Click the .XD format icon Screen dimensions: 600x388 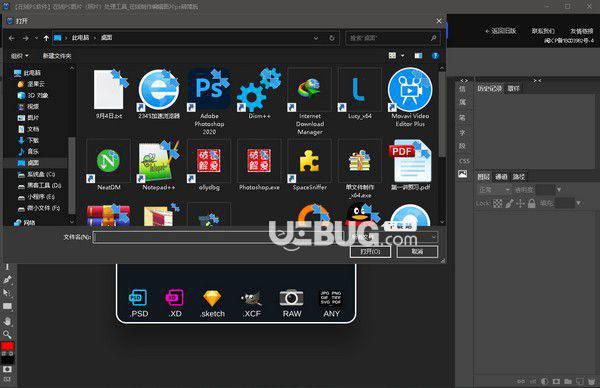pyautogui.click(x=174, y=298)
